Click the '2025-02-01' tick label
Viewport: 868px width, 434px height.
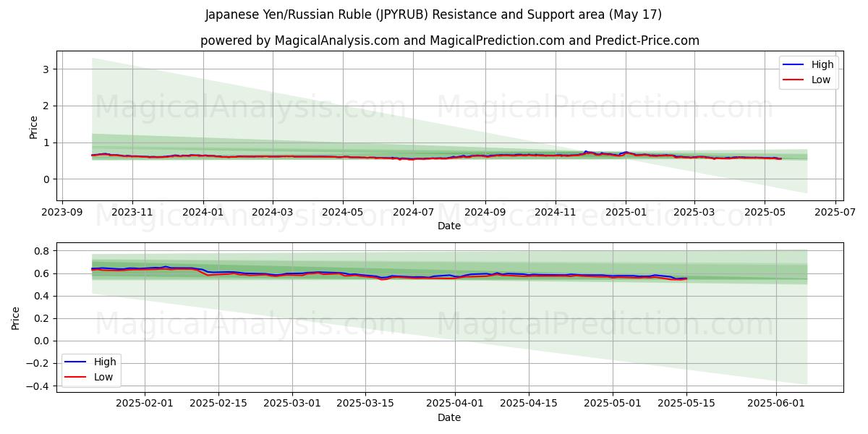click(x=145, y=404)
